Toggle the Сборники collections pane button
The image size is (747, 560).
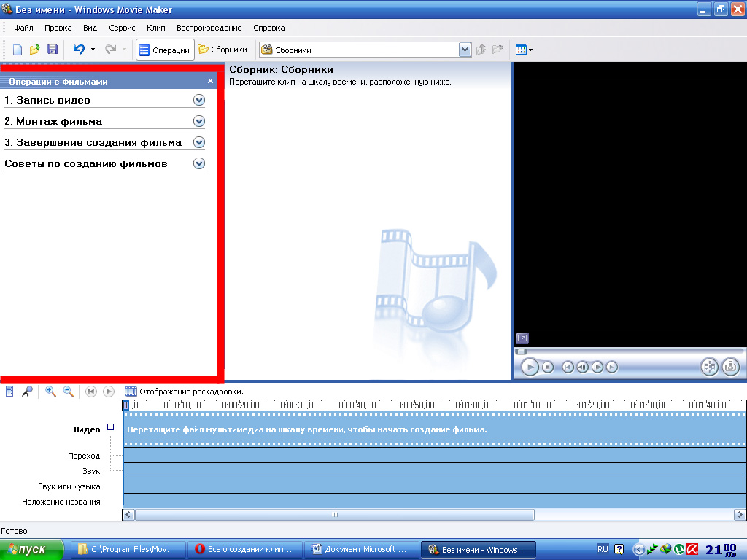coord(222,50)
